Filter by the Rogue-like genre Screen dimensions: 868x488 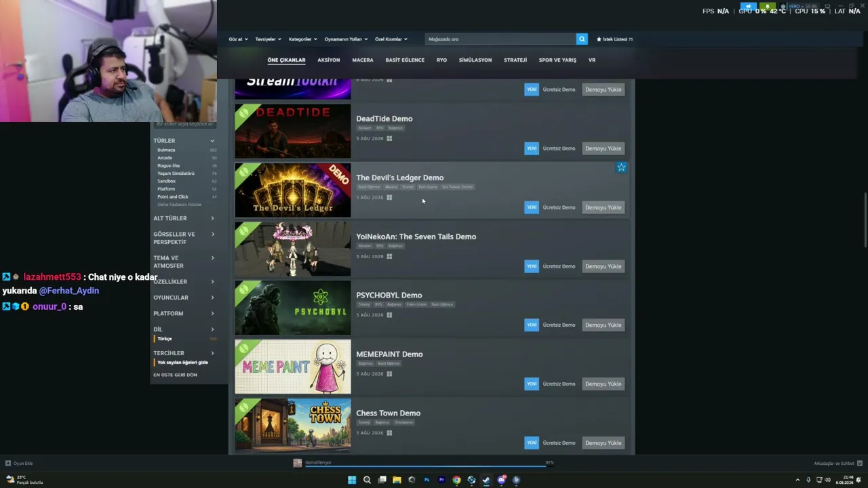[x=169, y=165]
